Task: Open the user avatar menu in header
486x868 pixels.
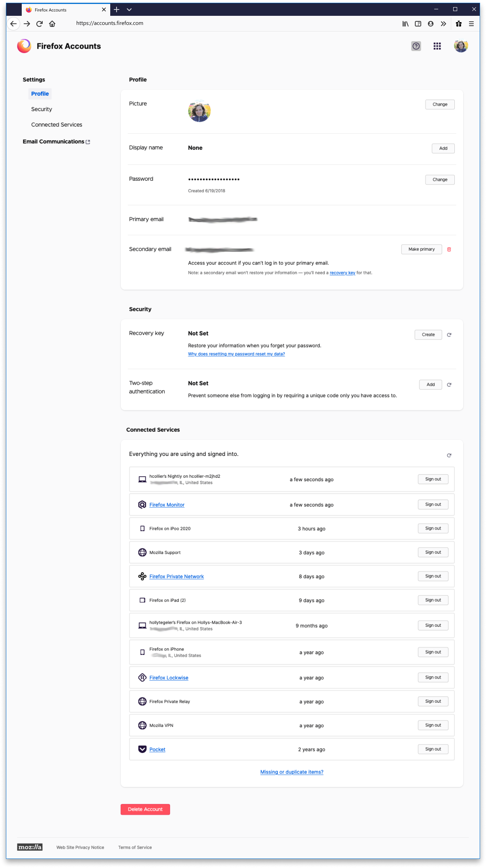Action: [x=461, y=46]
